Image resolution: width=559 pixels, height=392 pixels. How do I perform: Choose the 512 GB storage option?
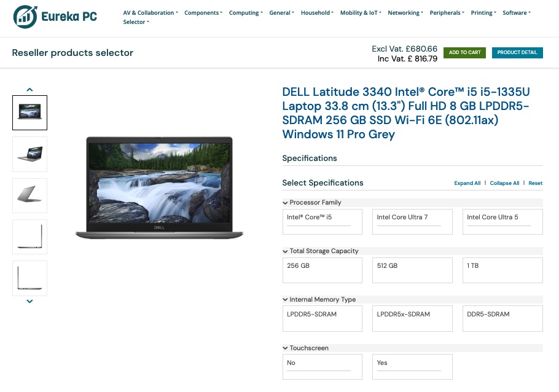[x=412, y=270]
